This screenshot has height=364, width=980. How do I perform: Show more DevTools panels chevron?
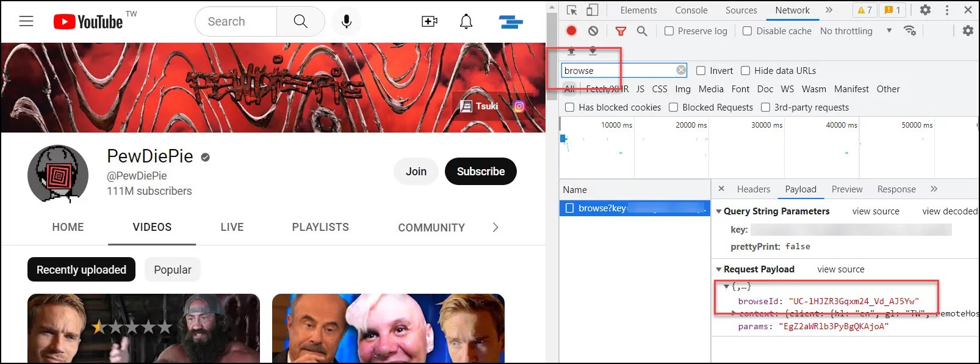pyautogui.click(x=829, y=10)
